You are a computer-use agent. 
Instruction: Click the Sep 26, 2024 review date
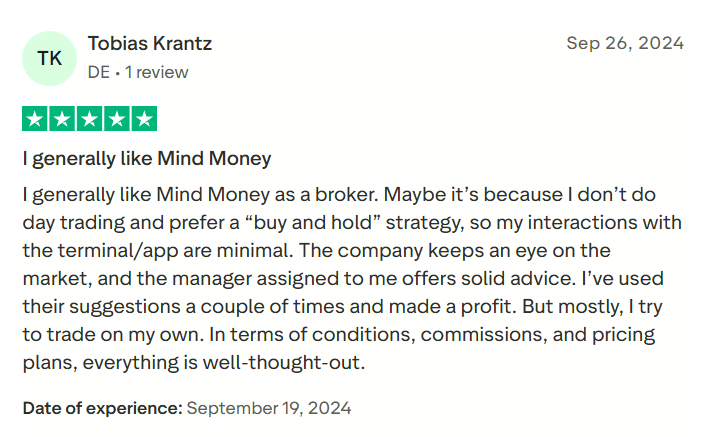pos(625,43)
